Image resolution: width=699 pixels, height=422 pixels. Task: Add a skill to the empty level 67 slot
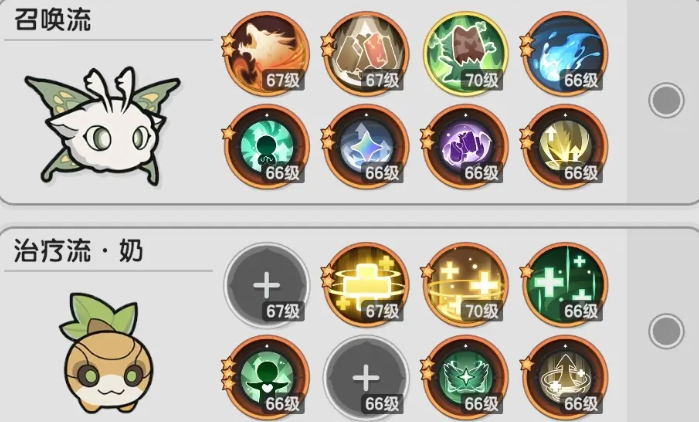tap(267, 285)
